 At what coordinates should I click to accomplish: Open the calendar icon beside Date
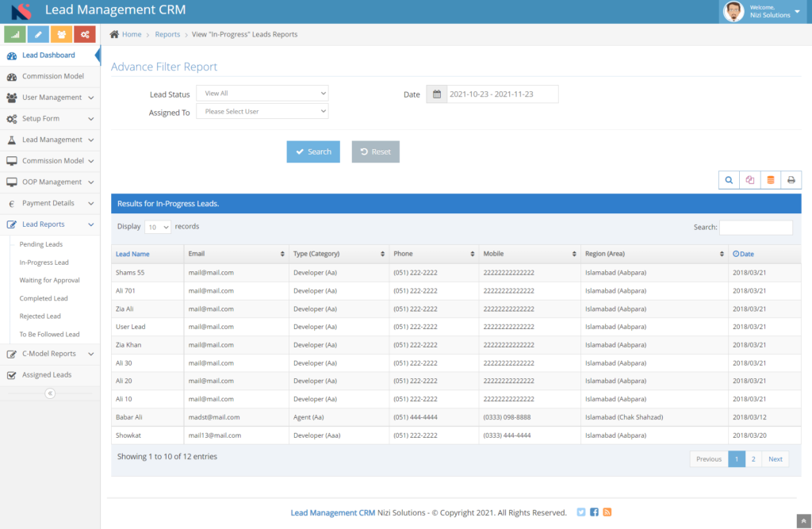point(437,94)
